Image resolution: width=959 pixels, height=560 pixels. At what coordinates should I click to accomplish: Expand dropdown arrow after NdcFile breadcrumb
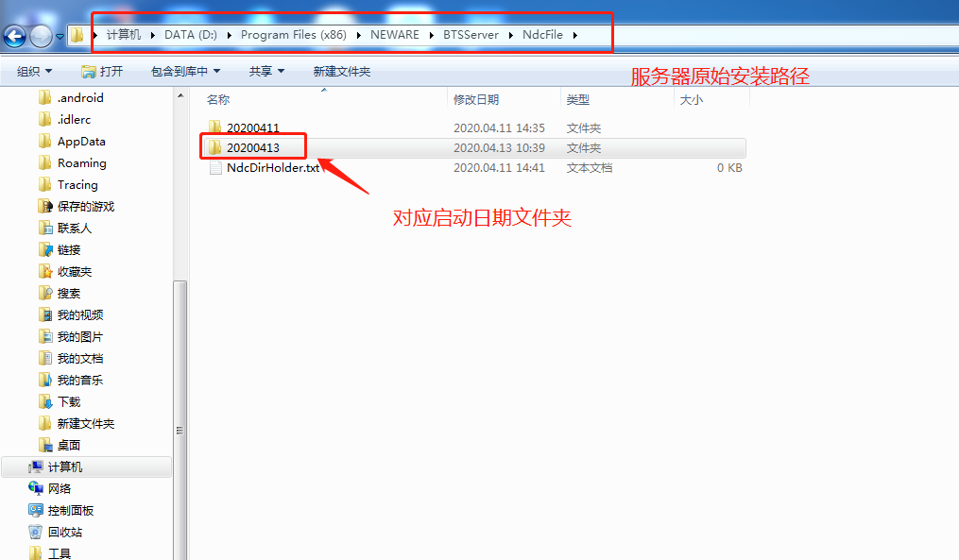(x=574, y=36)
